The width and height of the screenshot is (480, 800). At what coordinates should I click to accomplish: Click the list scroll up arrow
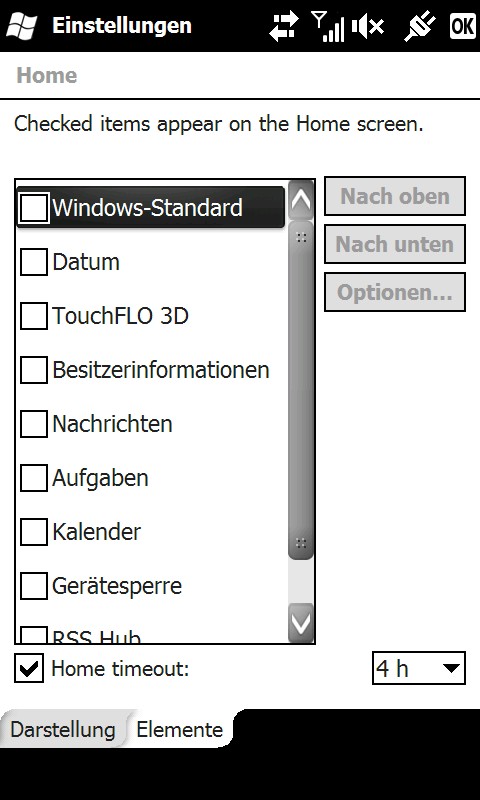tap(301, 201)
